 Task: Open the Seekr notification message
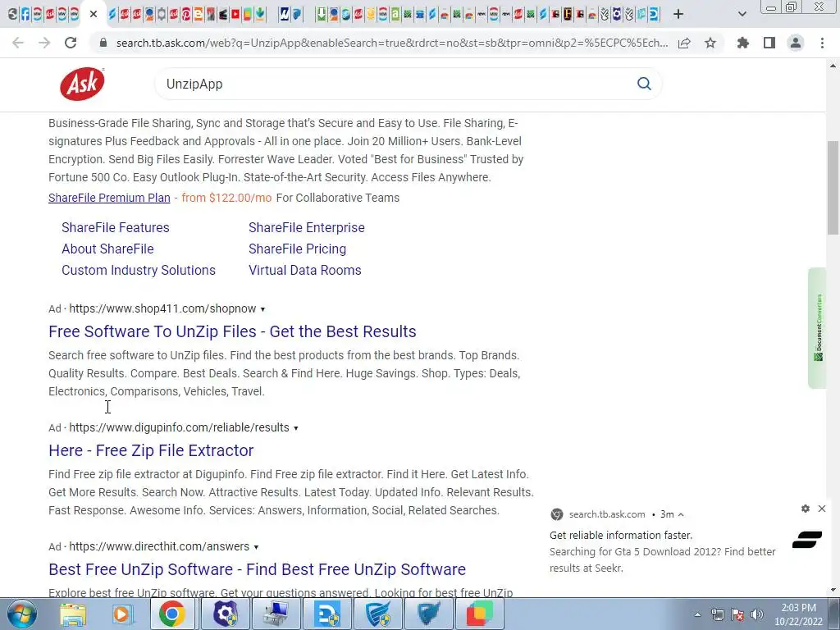tap(662, 551)
